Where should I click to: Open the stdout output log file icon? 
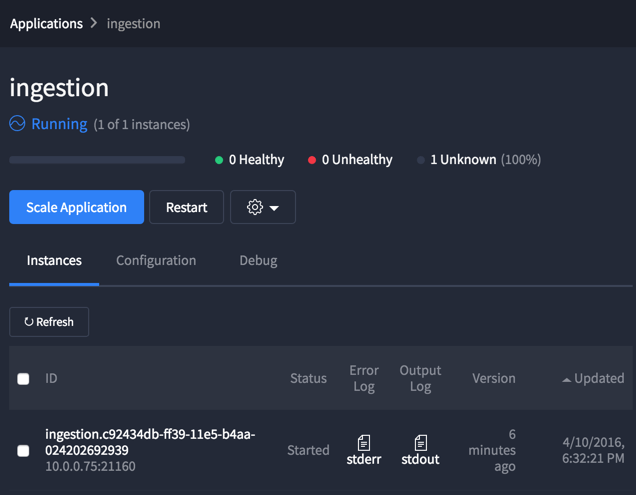[x=420, y=442]
